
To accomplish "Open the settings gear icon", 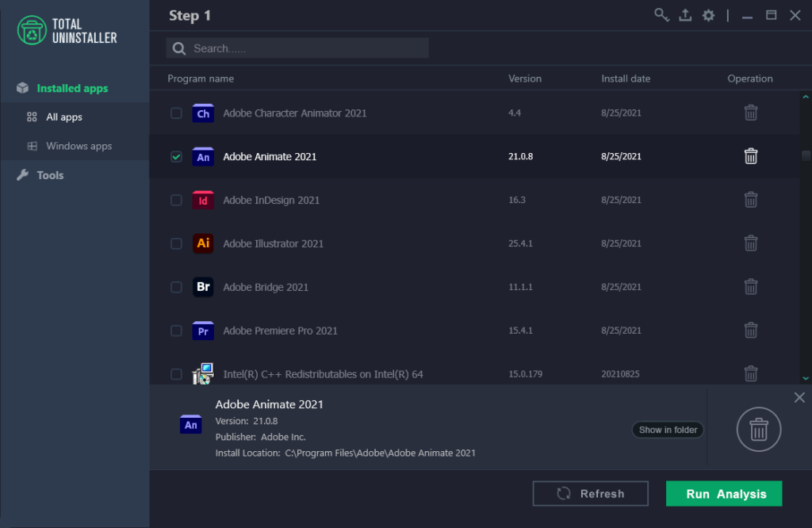I will coord(708,14).
